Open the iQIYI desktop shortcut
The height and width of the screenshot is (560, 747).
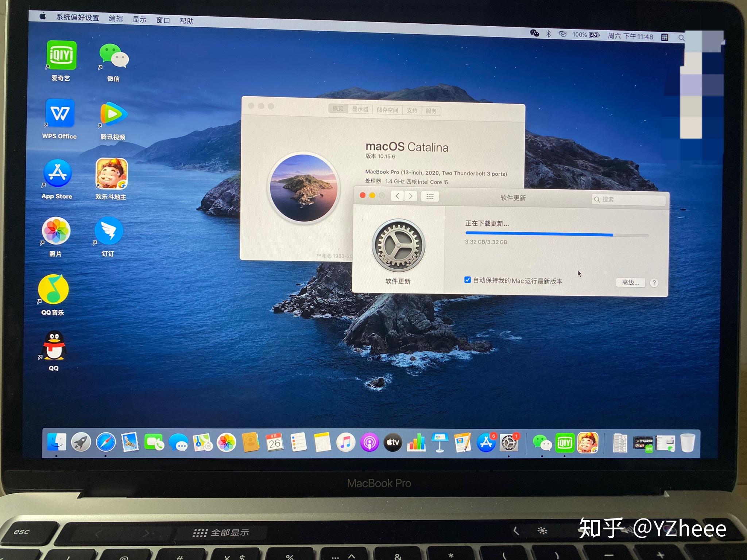coord(61,55)
